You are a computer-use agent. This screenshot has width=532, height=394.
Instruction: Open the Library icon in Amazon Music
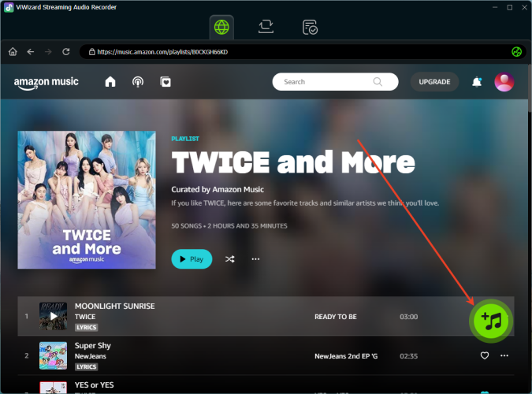(x=166, y=82)
